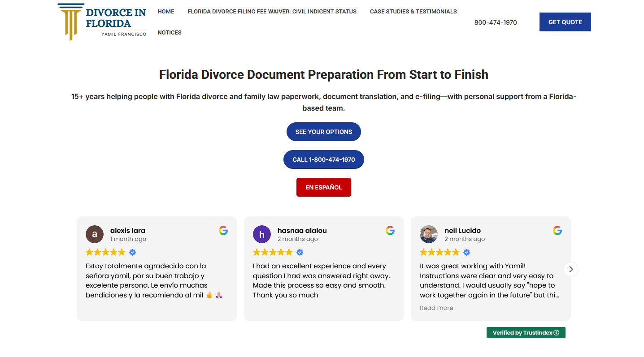Image resolution: width=644 pixels, height=357 pixels.
Task: Click Google icon on hasnaa alalou review
Action: (x=390, y=231)
